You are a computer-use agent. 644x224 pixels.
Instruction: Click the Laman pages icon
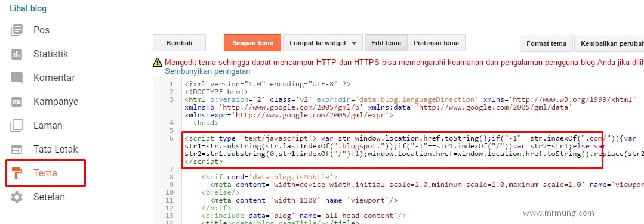pyautogui.click(x=17, y=126)
